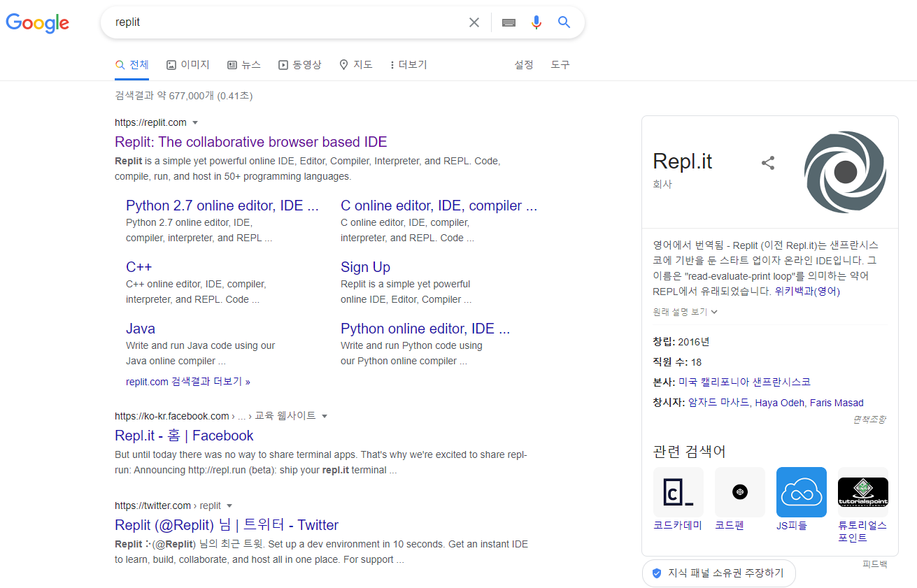
Task: Click 피드백 feedback link
Action: point(874,564)
